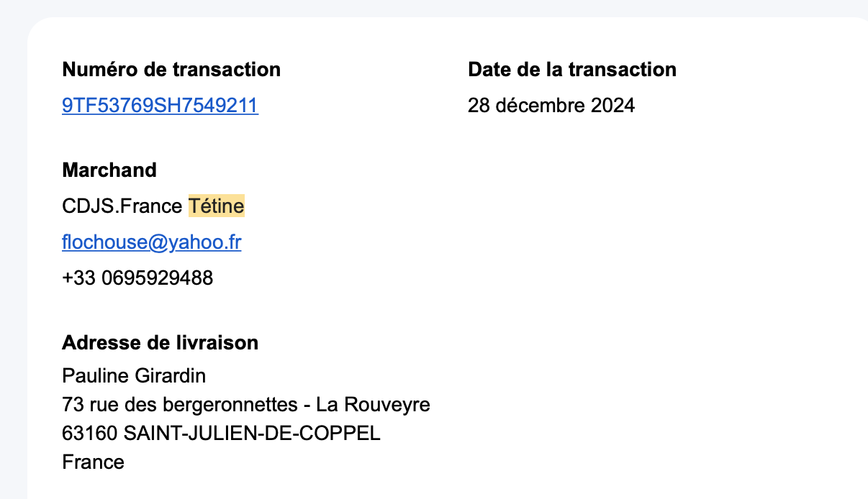The width and height of the screenshot is (868, 499).
Task: Click the merchant phone number +33 0695929488
Action: [137, 278]
